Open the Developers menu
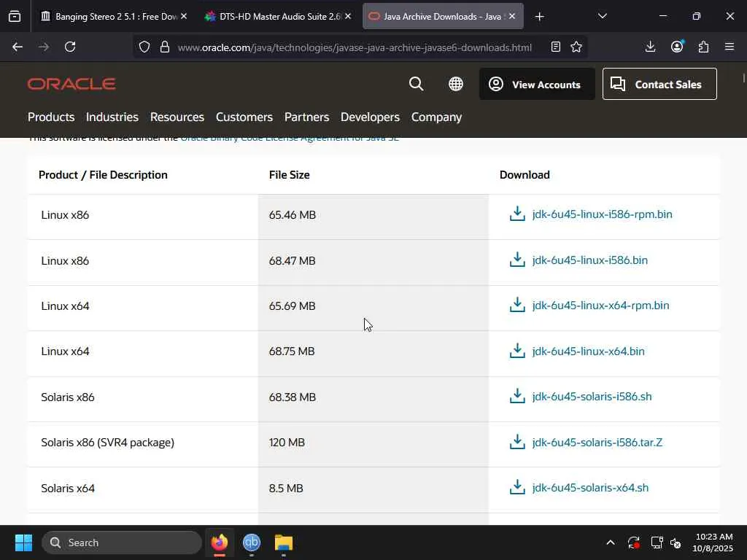This screenshot has width=747, height=560. [x=370, y=117]
